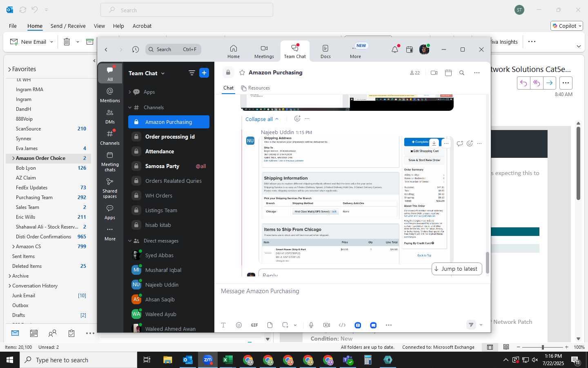Expand Amazon CS folder in Outlook
Screen dimensions: 588x368
[x=13, y=247]
